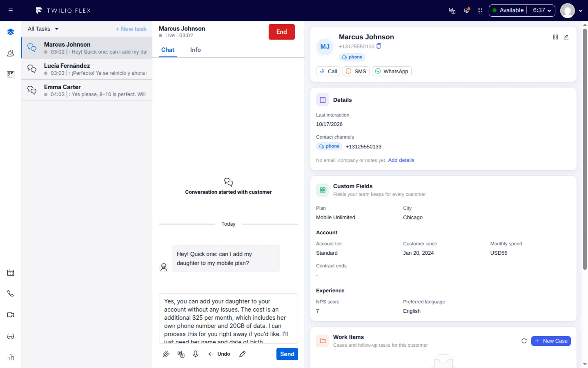Click the MJ avatar circle
The width and height of the screenshot is (588, 368).
pos(325,47)
